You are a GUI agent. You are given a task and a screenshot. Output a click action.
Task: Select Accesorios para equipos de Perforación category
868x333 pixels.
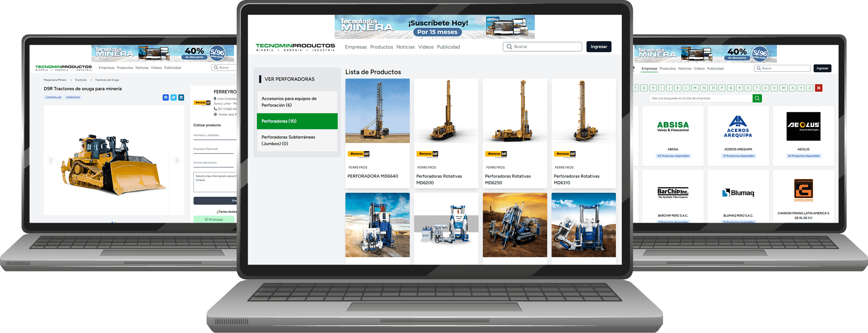pos(297,102)
